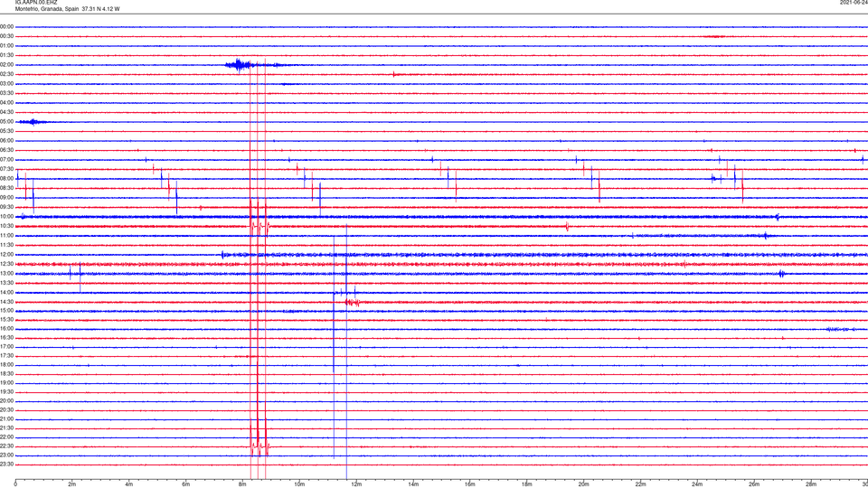Select the 03:30 trace time label

6,93
